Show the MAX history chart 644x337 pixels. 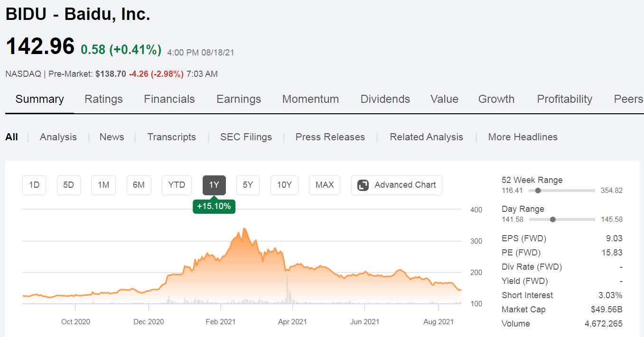(325, 185)
